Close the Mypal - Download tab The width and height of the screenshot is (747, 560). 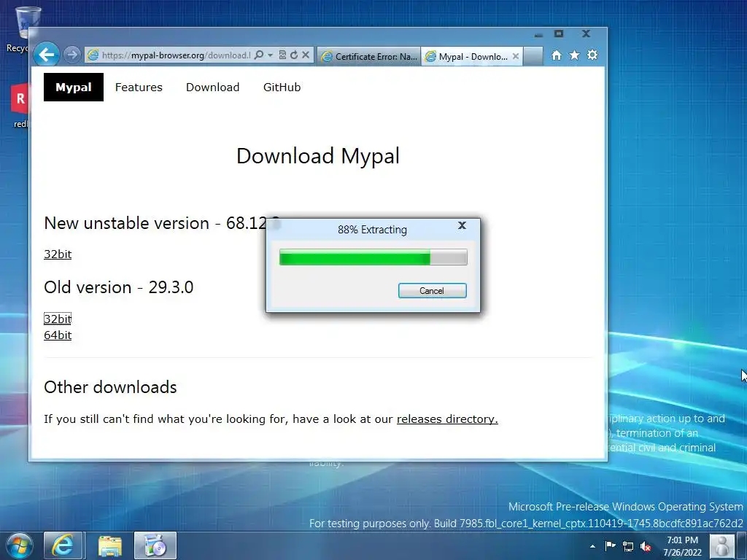[516, 56]
